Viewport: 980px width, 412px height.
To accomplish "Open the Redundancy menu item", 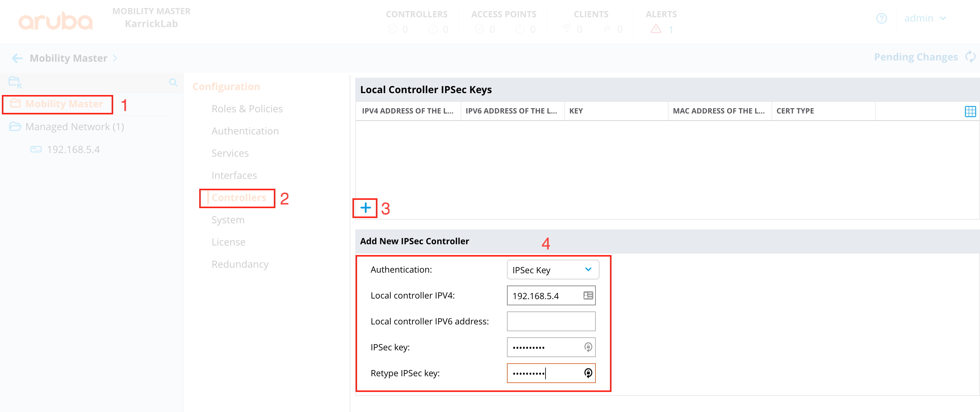I will click(240, 264).
